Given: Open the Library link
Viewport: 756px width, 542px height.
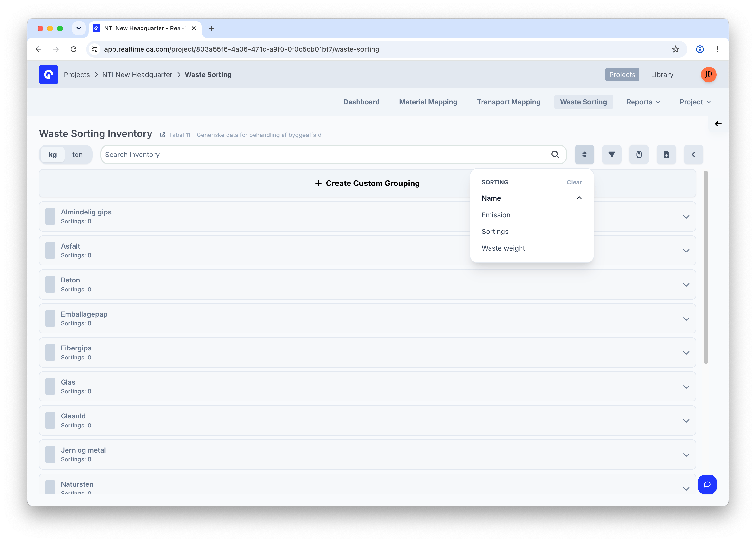Looking at the screenshot, I should tap(662, 74).
